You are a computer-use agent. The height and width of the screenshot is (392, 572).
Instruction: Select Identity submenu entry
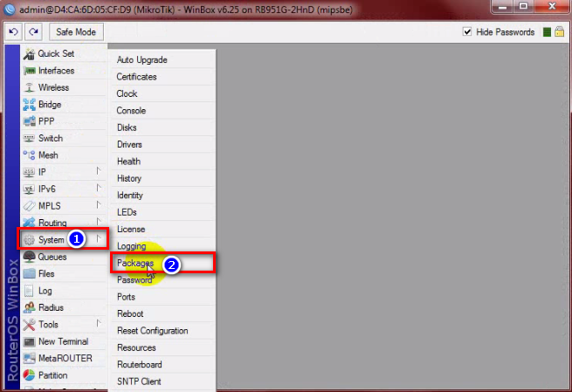163,195
